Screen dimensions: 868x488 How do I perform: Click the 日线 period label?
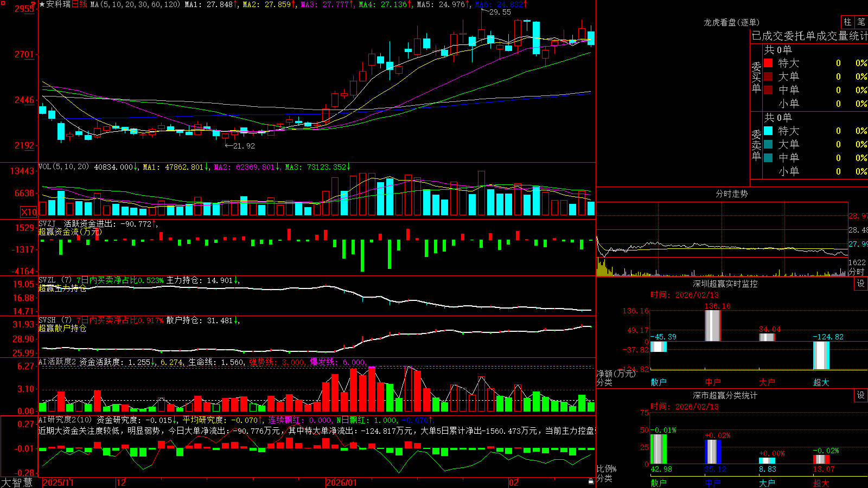pos(79,4)
